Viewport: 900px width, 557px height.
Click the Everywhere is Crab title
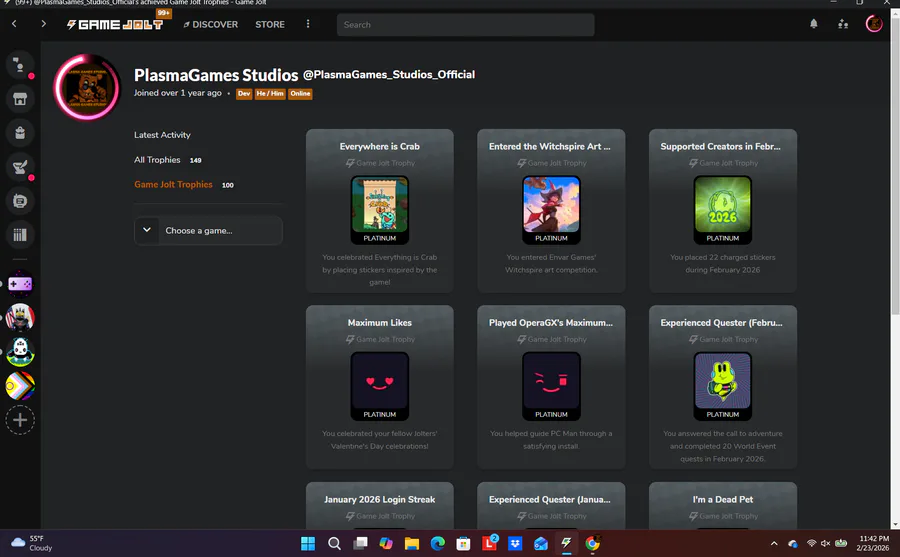point(379,146)
